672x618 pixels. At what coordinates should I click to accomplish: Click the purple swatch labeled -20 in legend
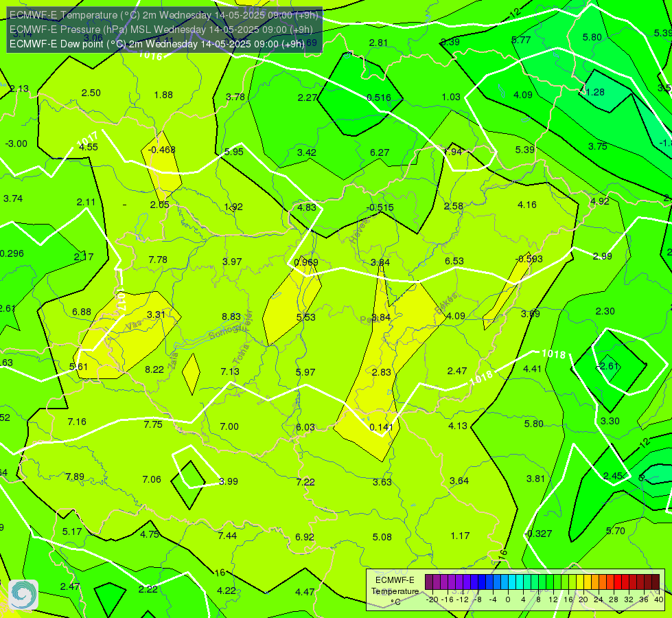(x=429, y=582)
